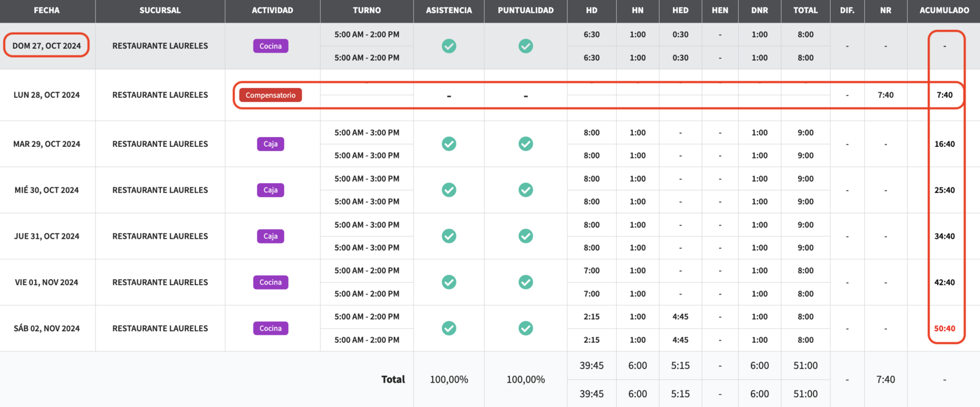Click the red Compensatorio activity badge
980x407 pixels.
[x=270, y=95]
